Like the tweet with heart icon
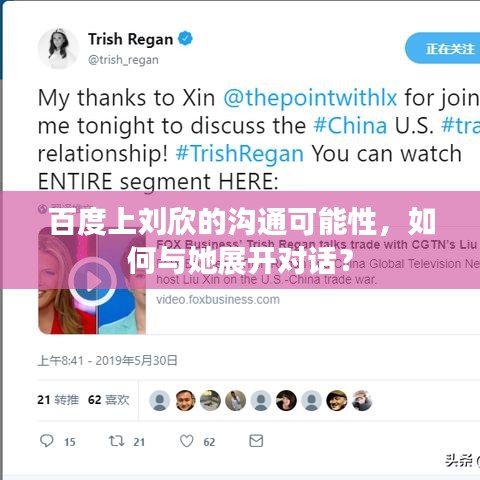Image resolution: width=480 pixels, height=480 pixels. 187,441
